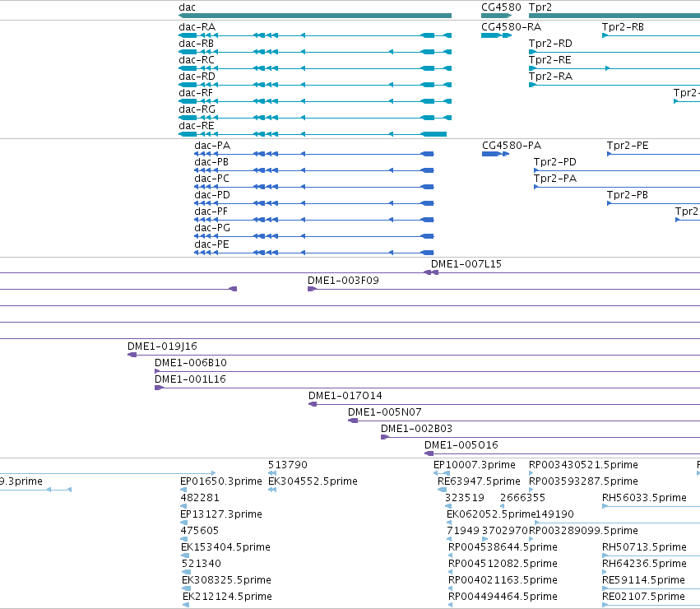Screen dimensions: 700x609
Task: Click the CG4580-RA transcript label
Action: (511, 27)
